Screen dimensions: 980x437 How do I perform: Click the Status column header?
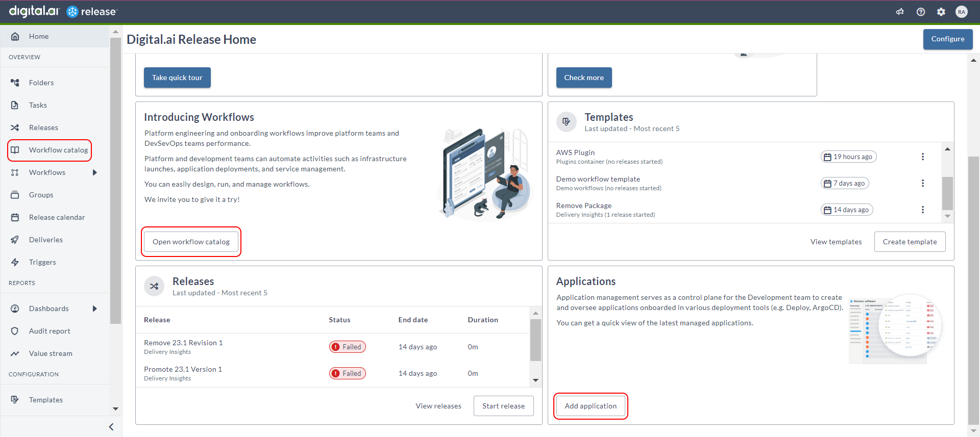(339, 320)
